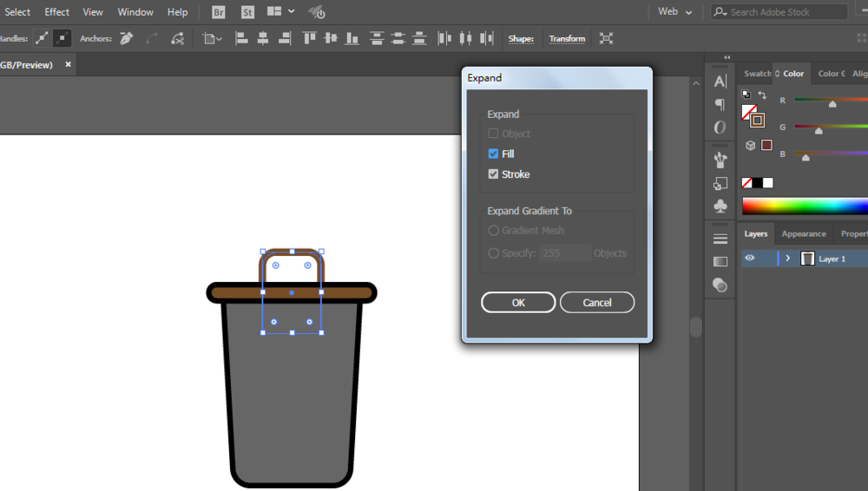Open the Effect menu
The height and width of the screenshot is (491, 868).
[57, 12]
